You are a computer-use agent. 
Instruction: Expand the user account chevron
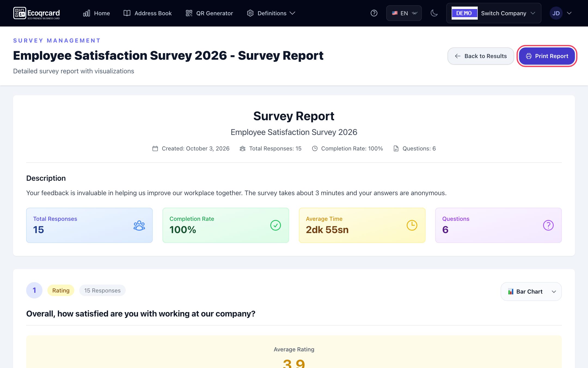(x=569, y=13)
